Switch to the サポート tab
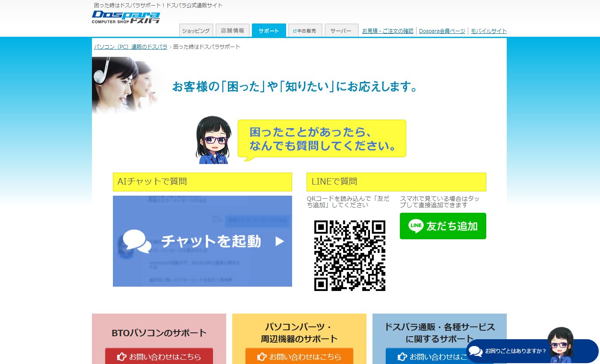 (269, 30)
